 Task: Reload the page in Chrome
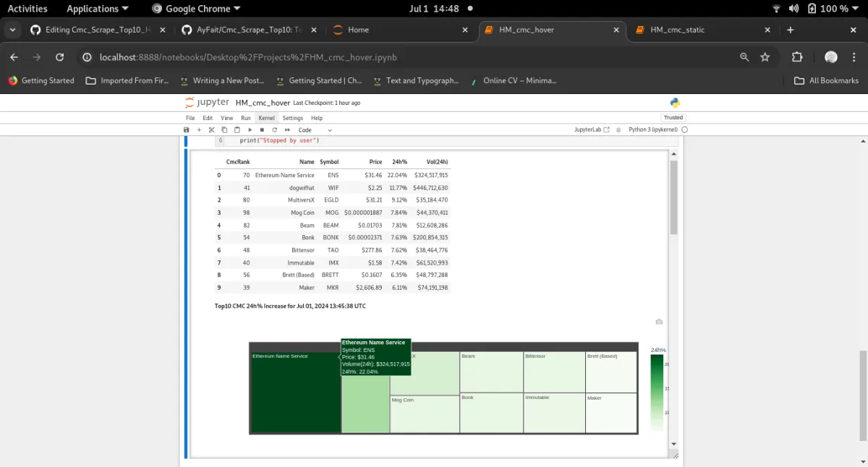[x=60, y=57]
